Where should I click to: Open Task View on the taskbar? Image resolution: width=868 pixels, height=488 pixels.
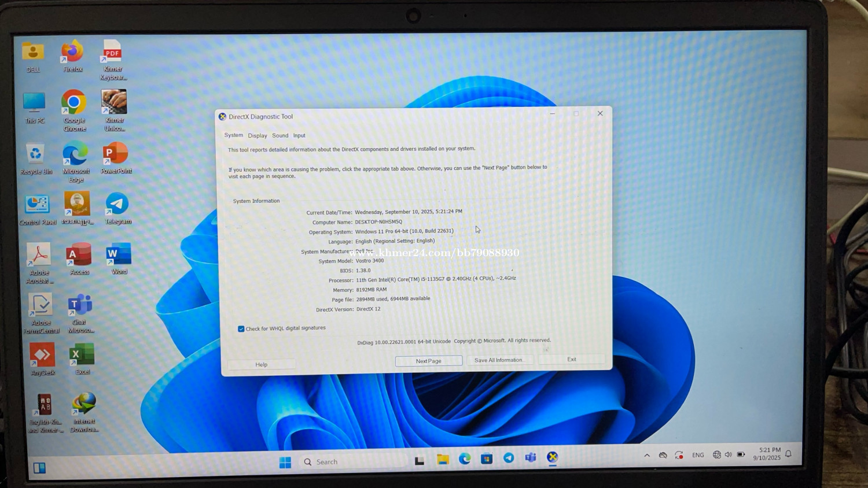point(420,461)
